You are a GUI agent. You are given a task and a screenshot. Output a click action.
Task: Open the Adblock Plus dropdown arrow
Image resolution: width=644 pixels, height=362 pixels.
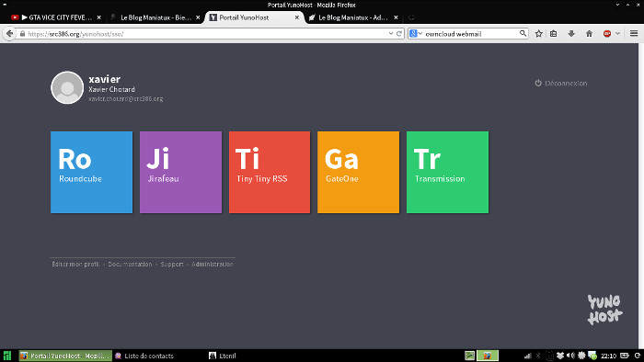tap(617, 34)
